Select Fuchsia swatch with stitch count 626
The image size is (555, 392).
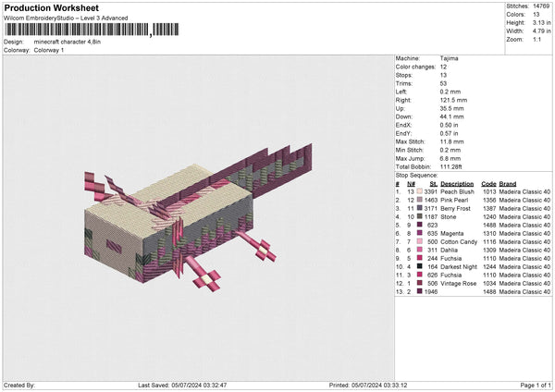click(x=419, y=275)
